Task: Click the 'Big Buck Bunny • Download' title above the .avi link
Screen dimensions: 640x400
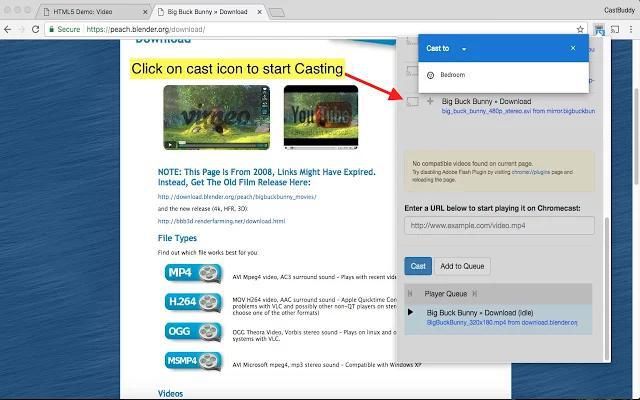Action: pos(486,101)
